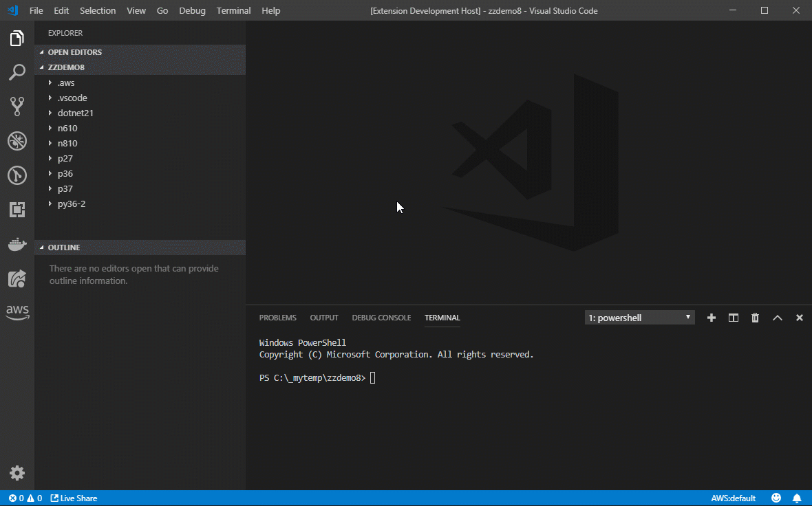Open the Debug menu

[x=192, y=10]
